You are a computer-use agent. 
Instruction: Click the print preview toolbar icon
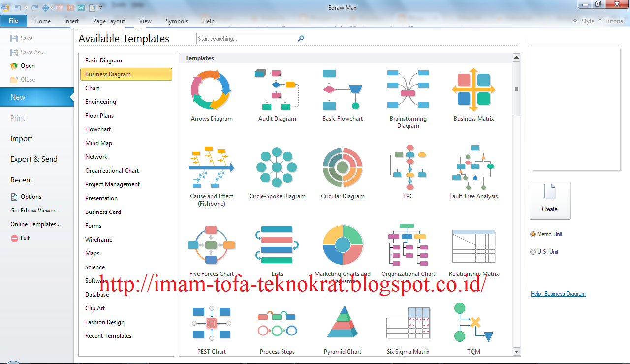[x=92, y=8]
